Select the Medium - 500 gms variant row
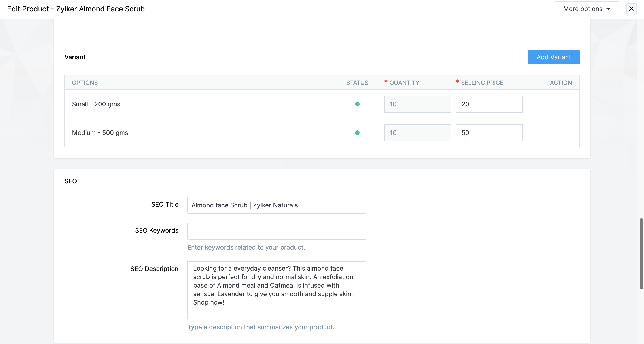Viewport: 644px width, 344px height. (x=100, y=133)
